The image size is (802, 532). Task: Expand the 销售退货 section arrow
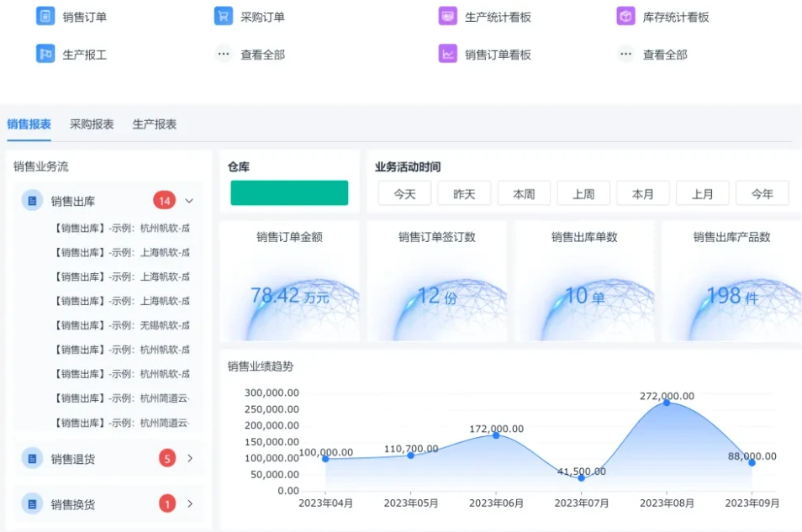pos(190,458)
